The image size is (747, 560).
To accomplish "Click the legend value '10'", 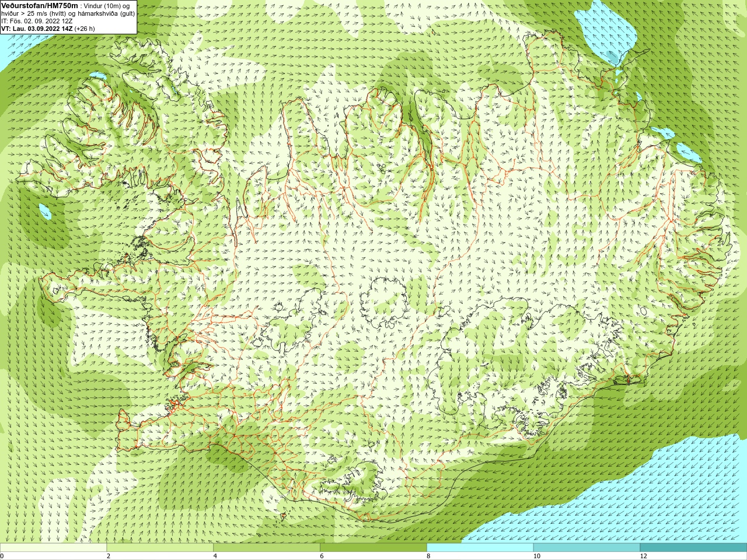I will point(536,556).
